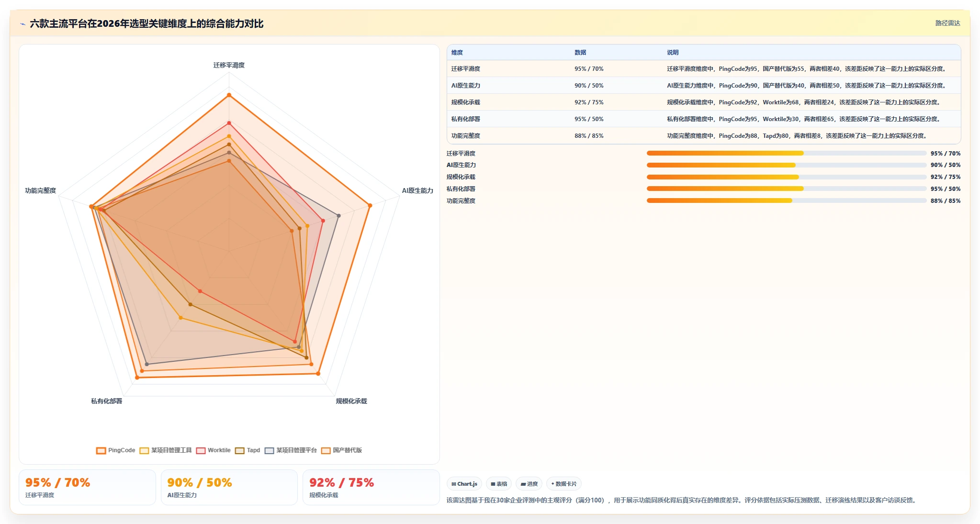Click the 数据卡片 tag chip

[564, 484]
